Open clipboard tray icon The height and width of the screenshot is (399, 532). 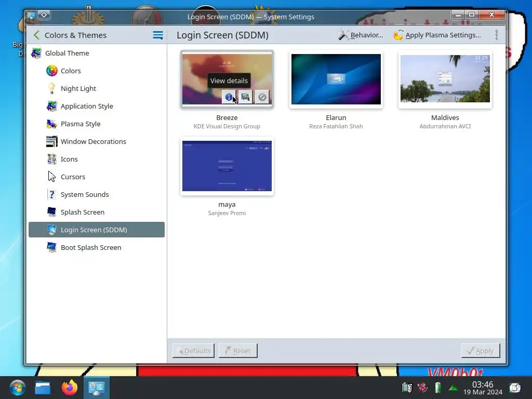coord(407,388)
